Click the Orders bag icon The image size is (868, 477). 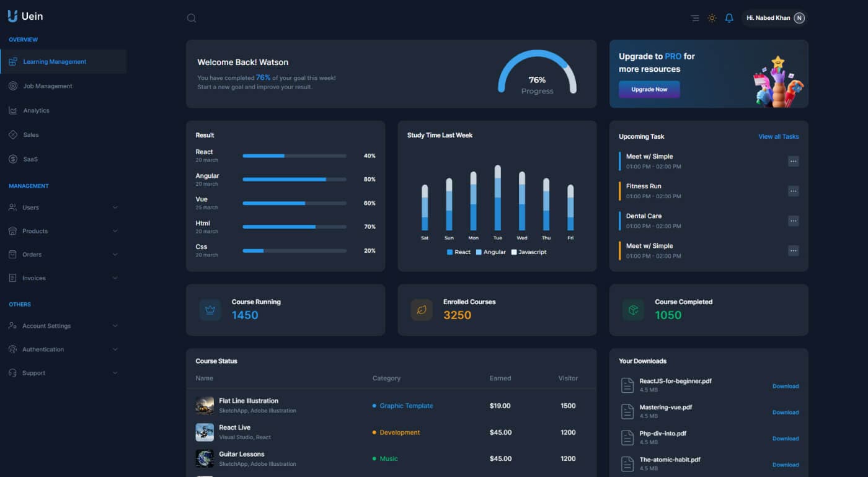[x=12, y=255]
